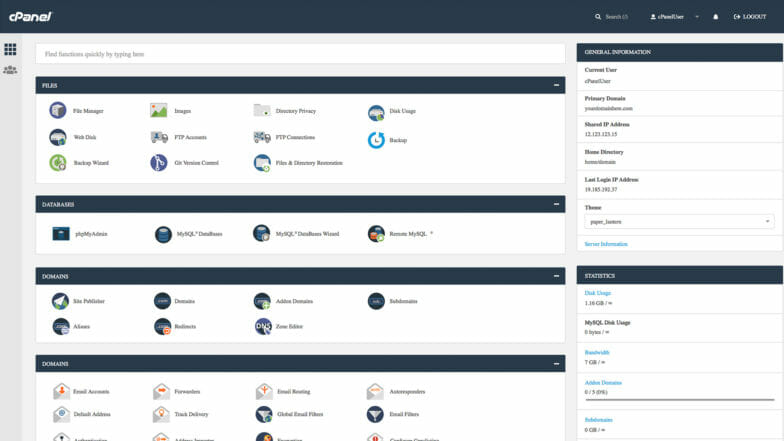Viewport: 784px width, 441px height.
Task: Open Directory Privacy
Action: pyautogui.click(x=262, y=110)
